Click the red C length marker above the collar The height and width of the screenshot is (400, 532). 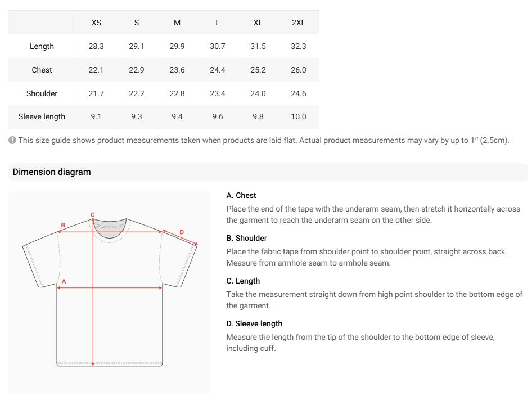pos(93,214)
